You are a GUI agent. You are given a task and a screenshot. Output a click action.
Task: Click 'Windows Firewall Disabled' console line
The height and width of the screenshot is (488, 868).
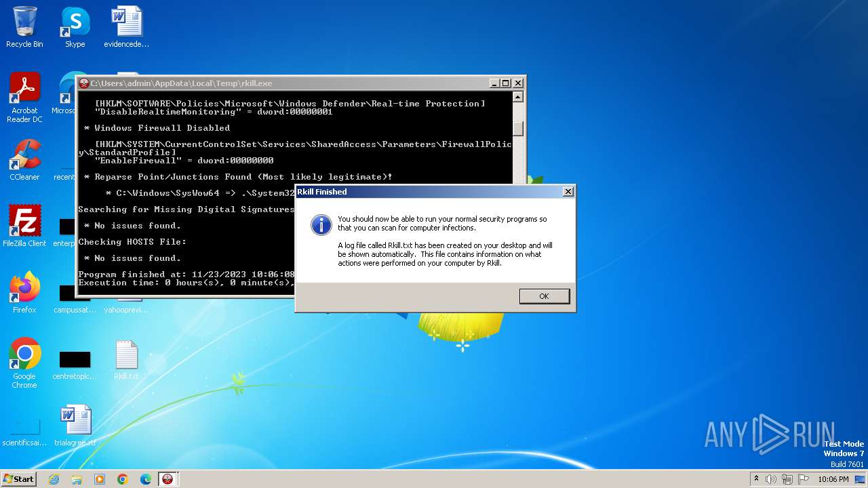point(157,128)
